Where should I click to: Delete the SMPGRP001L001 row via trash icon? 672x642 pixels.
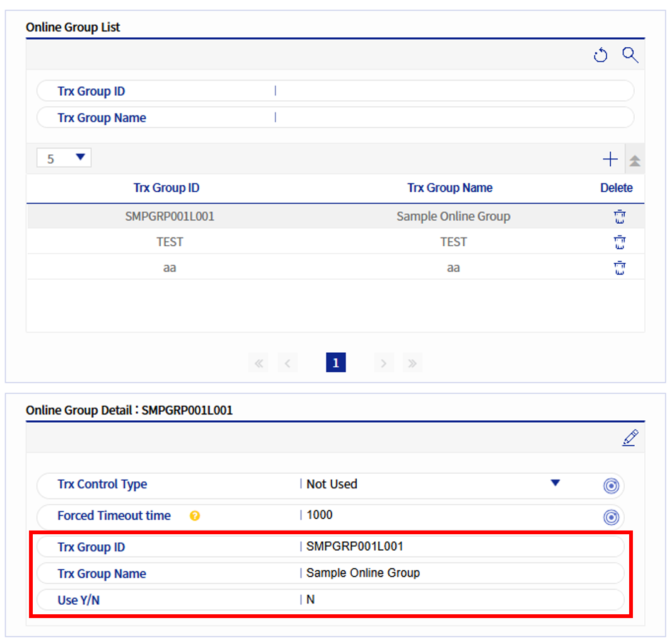tap(620, 217)
